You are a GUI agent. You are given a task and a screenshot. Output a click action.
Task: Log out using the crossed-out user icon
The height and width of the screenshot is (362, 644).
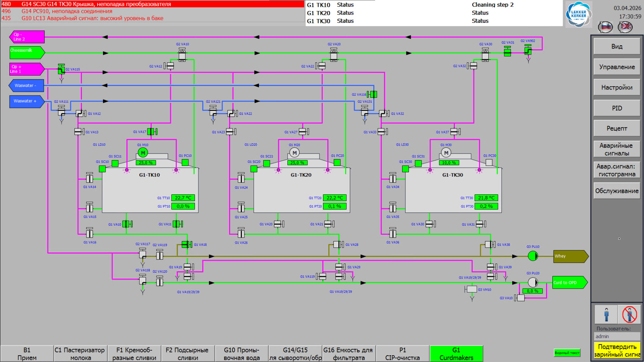[x=629, y=315]
